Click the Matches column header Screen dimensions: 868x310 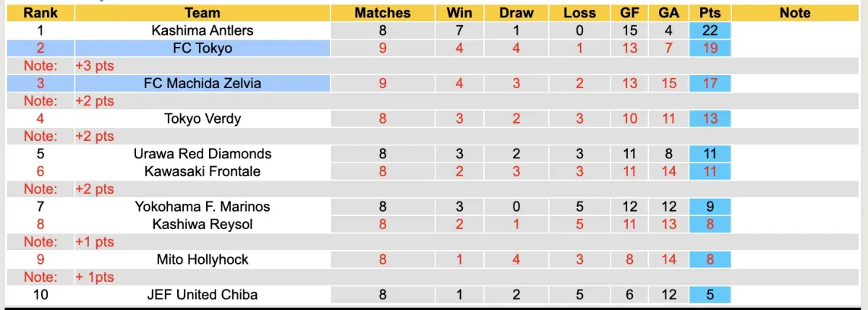tap(382, 13)
